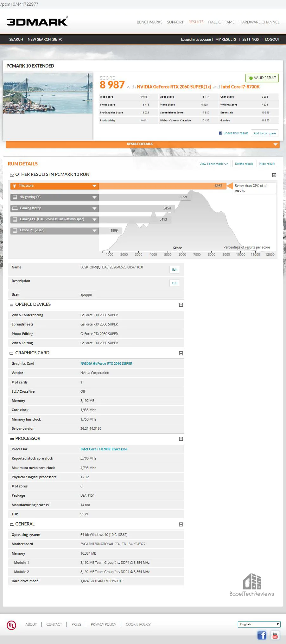Click Delete result button

[244, 164]
